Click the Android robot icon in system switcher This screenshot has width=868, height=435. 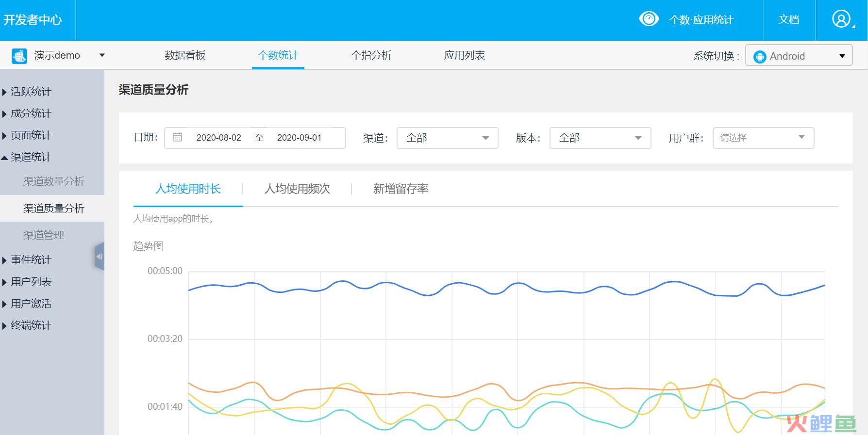(759, 56)
